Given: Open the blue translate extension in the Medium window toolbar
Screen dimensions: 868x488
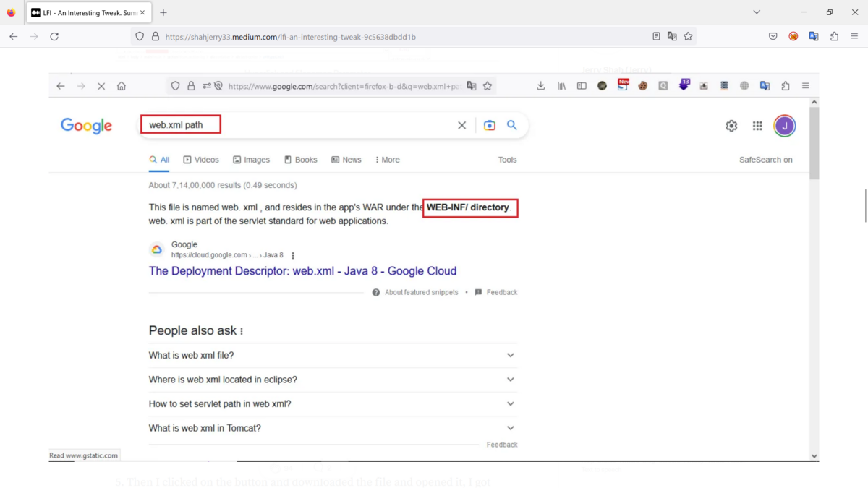Looking at the screenshot, I should (x=814, y=36).
